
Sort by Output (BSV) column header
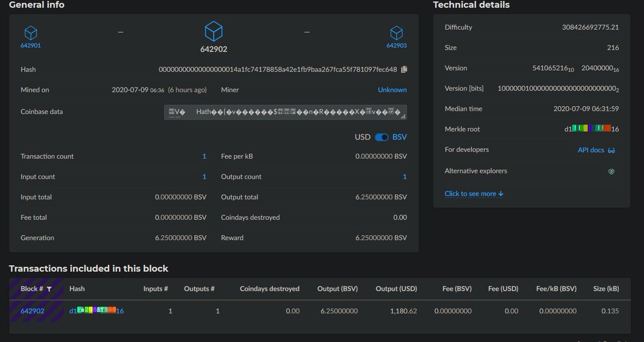[x=338, y=288]
